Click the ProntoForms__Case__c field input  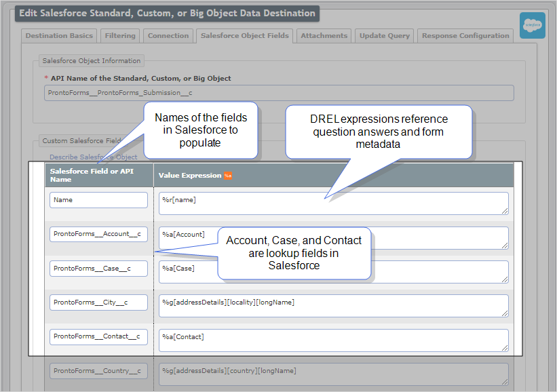pos(99,269)
